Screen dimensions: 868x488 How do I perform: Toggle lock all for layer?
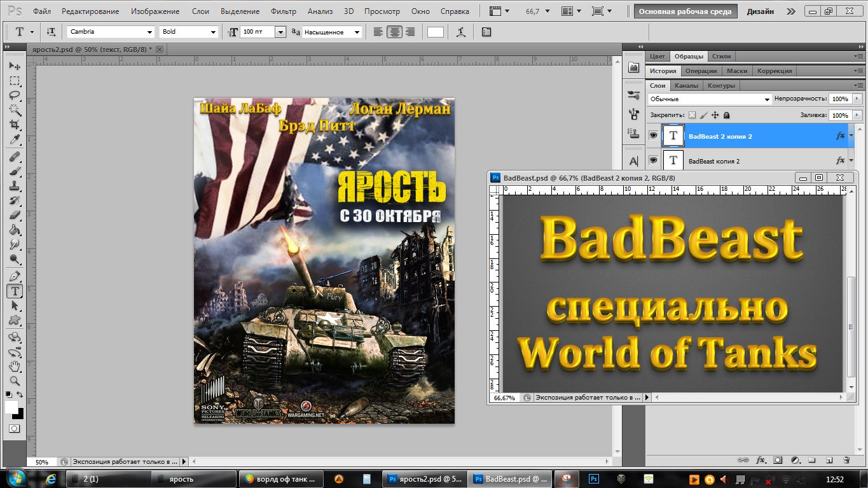coord(726,115)
